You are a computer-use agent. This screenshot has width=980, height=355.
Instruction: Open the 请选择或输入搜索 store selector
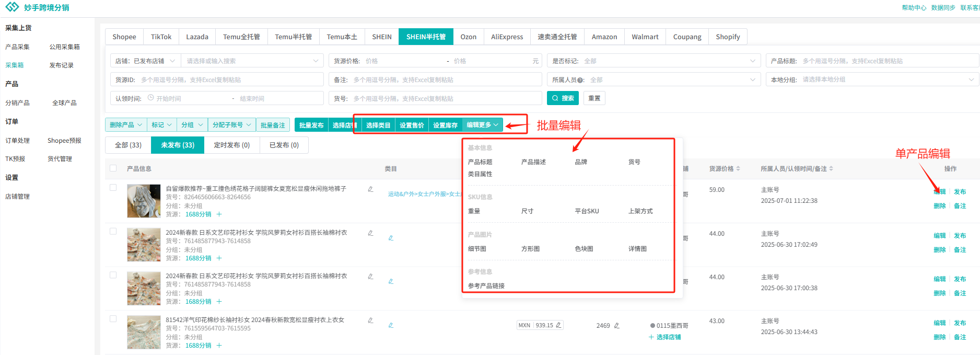[x=252, y=61]
